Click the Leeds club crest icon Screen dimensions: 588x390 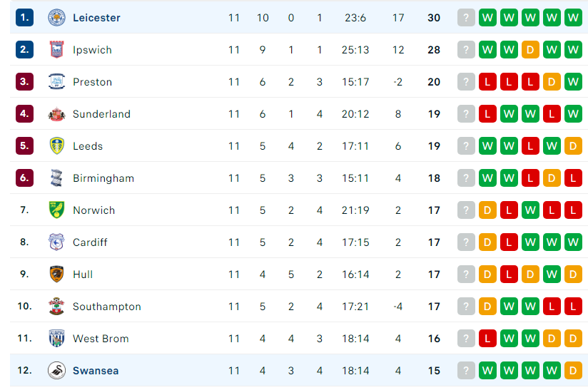coord(56,145)
